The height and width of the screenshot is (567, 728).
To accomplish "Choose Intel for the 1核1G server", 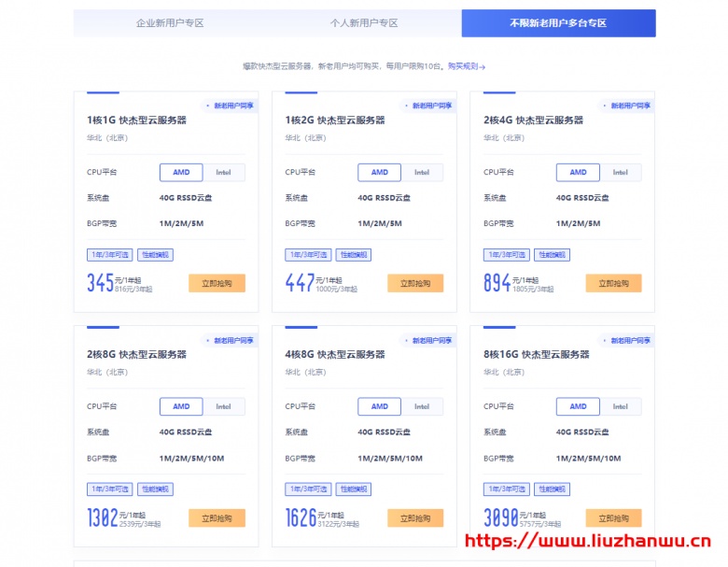I will (224, 172).
